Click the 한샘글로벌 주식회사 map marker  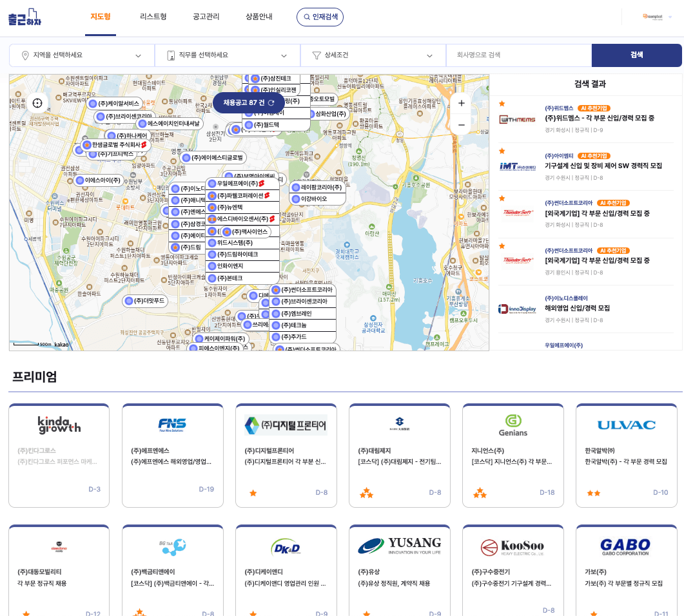click(x=114, y=145)
